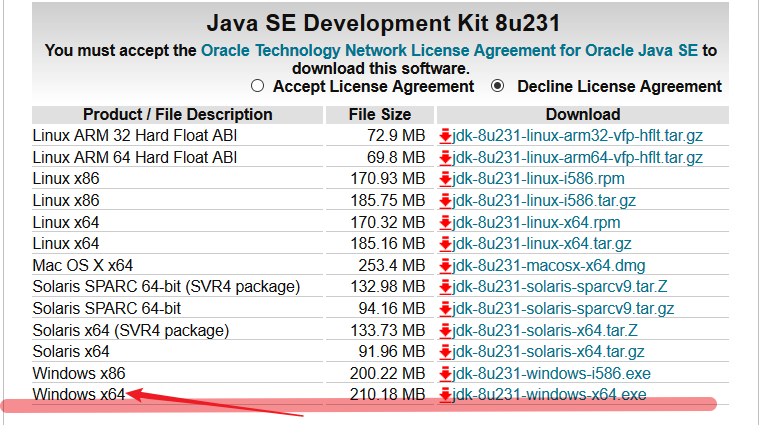761x425 pixels.
Task: Select Windows x86 description
Action: click(x=79, y=374)
